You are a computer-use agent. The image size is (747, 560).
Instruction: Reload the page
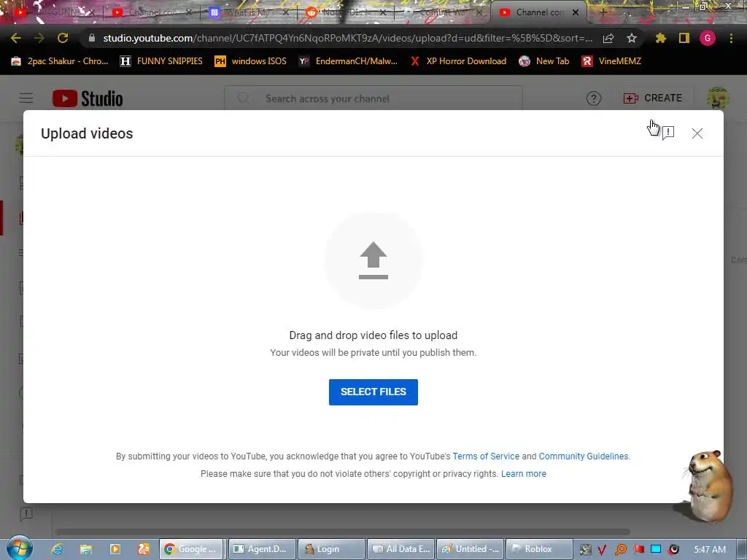(x=63, y=38)
